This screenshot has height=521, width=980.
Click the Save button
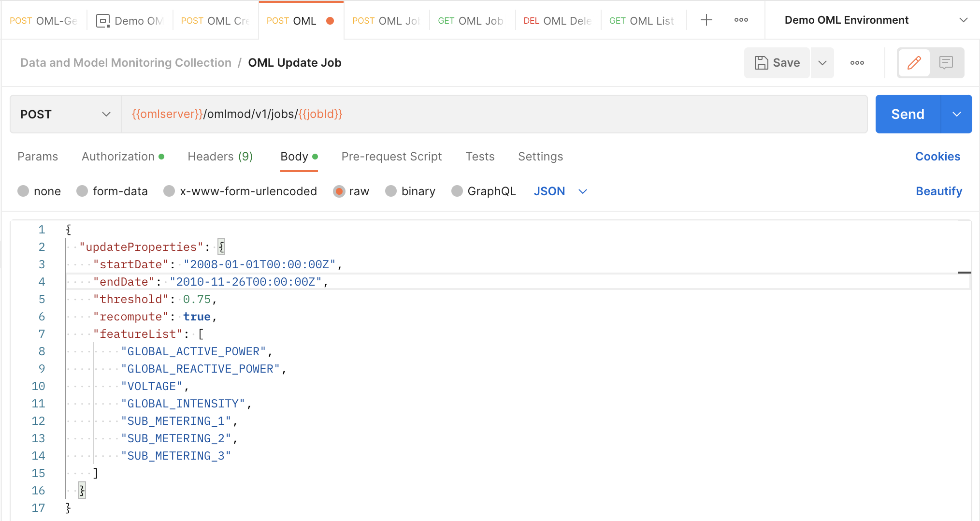(777, 63)
